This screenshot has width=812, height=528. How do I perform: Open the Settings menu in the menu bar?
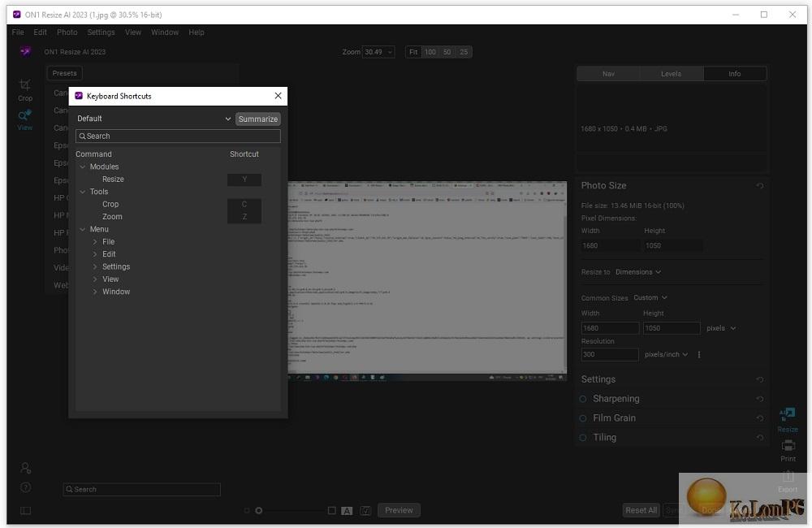[101, 32]
